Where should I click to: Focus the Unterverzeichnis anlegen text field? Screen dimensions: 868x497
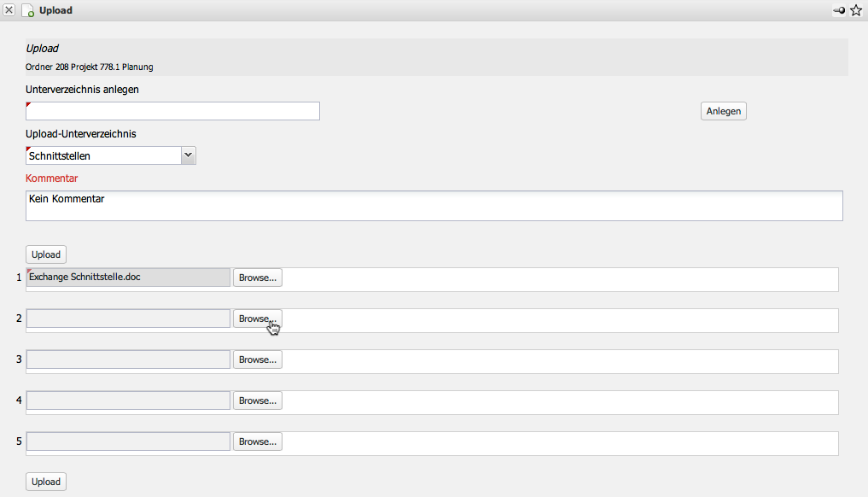[x=172, y=111]
